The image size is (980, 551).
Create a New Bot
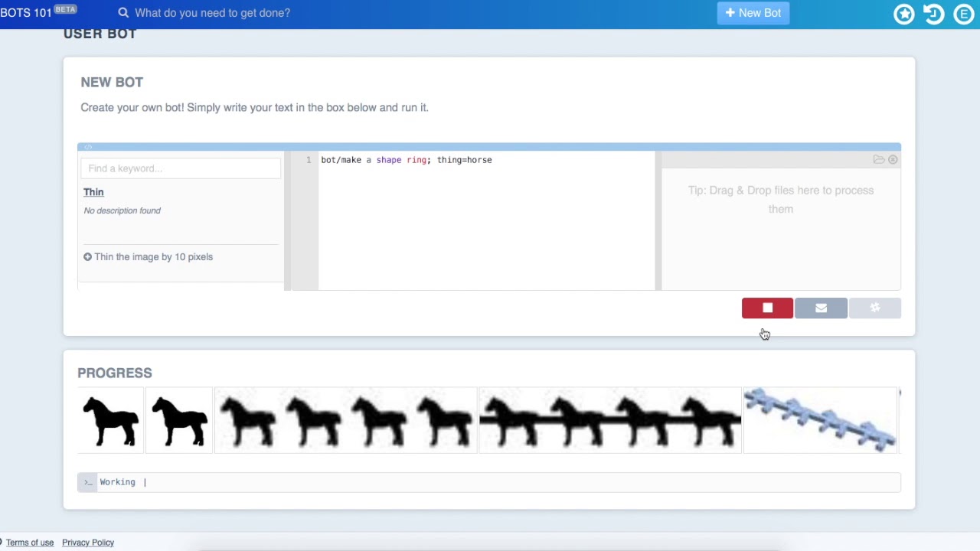pyautogui.click(x=753, y=13)
